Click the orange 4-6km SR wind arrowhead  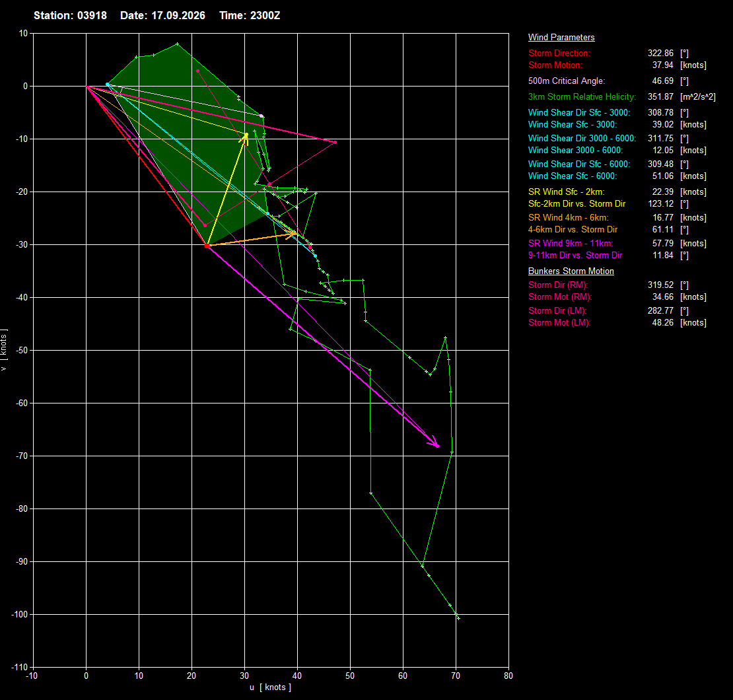[x=293, y=233]
